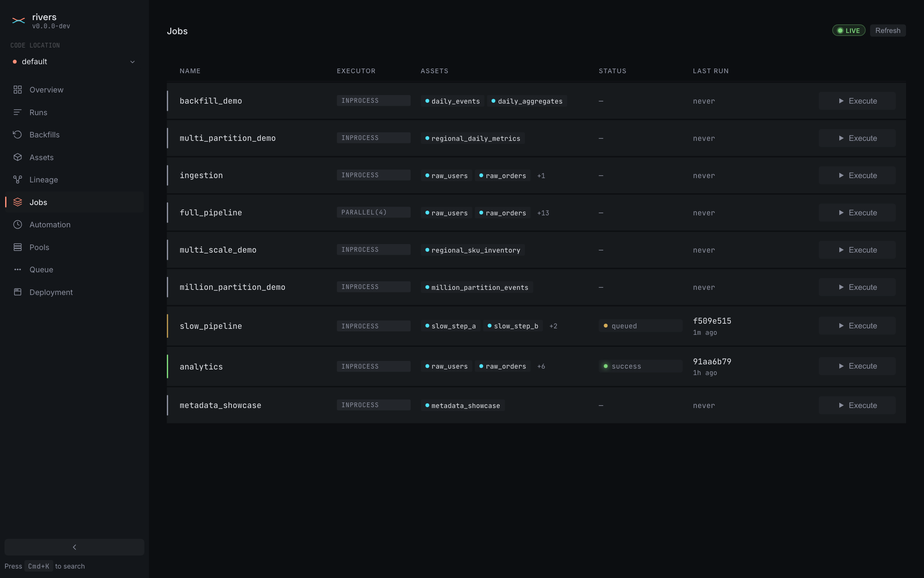The image size is (924, 578).
Task: Execute the slow_pipeline job
Action: click(857, 326)
